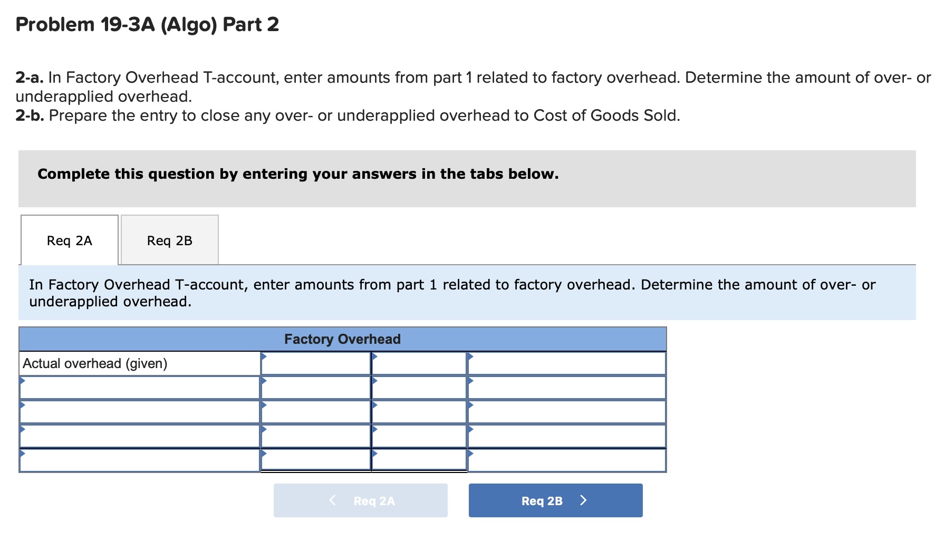The height and width of the screenshot is (560, 945).
Task: Open the debit amount picker beside Actual overhead
Action: [264, 356]
